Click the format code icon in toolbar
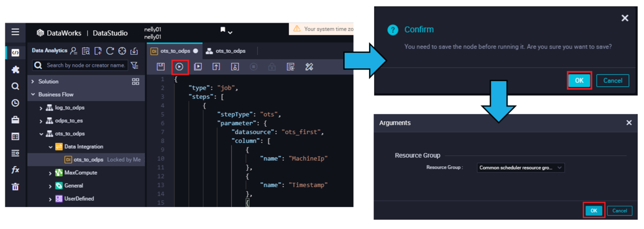The image size is (644, 229). [290, 67]
